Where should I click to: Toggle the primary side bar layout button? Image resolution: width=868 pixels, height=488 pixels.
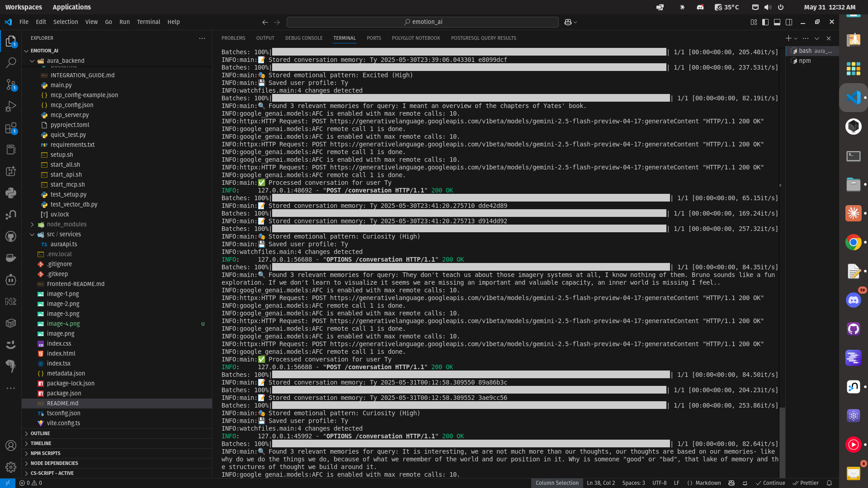click(x=765, y=22)
